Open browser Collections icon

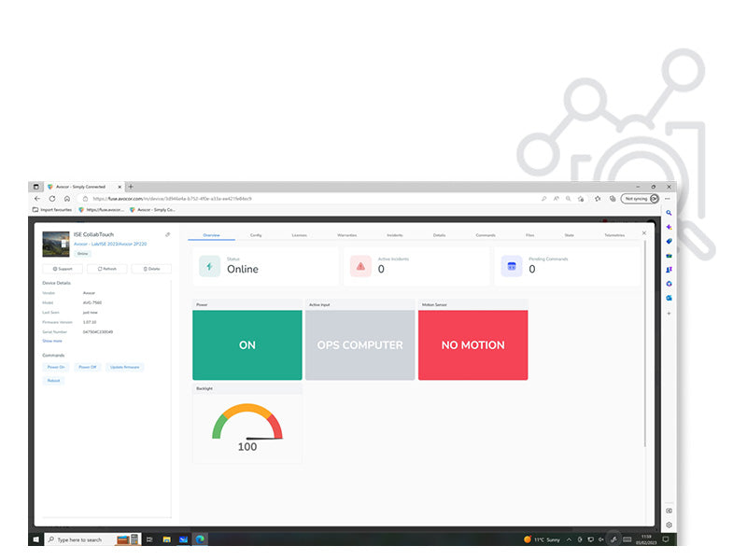(x=613, y=199)
